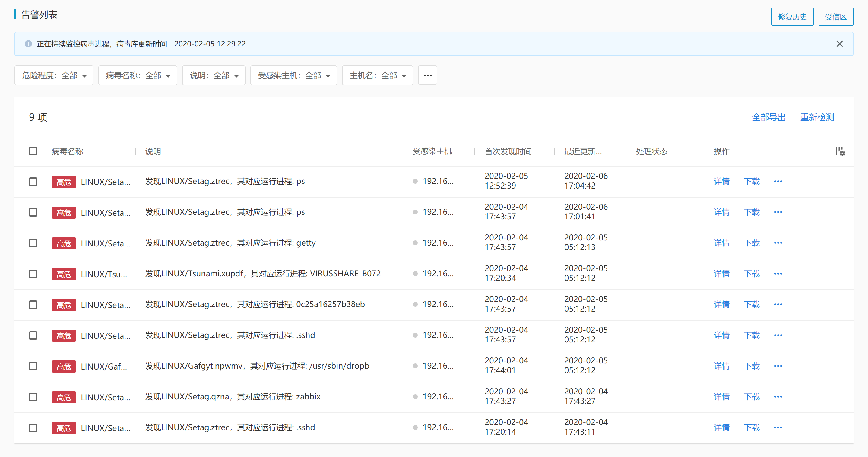Open more actions for Tsunami.xupdf row
Image resolution: width=868 pixels, height=457 pixels.
[x=778, y=274]
